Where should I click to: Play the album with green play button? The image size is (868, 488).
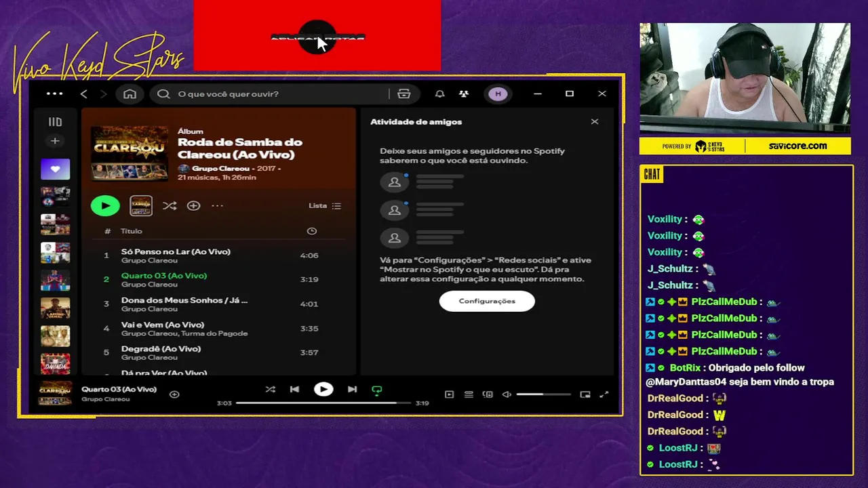[x=105, y=205]
